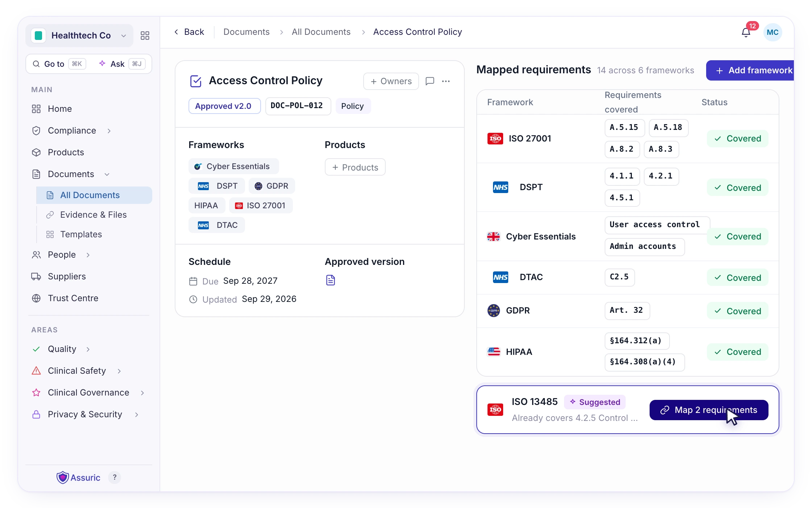Open the Go to search field
This screenshot has width=812, height=508.
[x=59, y=64]
